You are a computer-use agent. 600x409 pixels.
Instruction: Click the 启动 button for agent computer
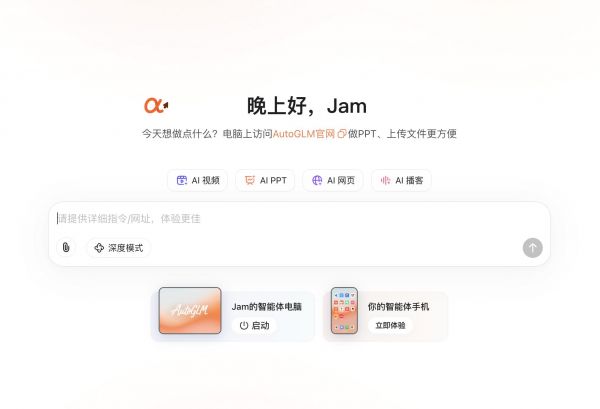[x=254, y=325]
